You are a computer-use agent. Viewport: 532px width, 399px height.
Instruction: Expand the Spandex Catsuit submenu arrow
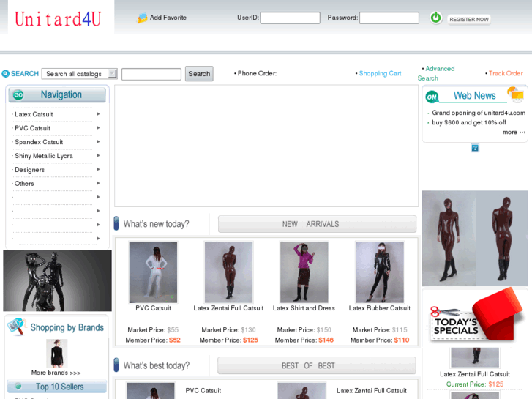[x=98, y=141]
